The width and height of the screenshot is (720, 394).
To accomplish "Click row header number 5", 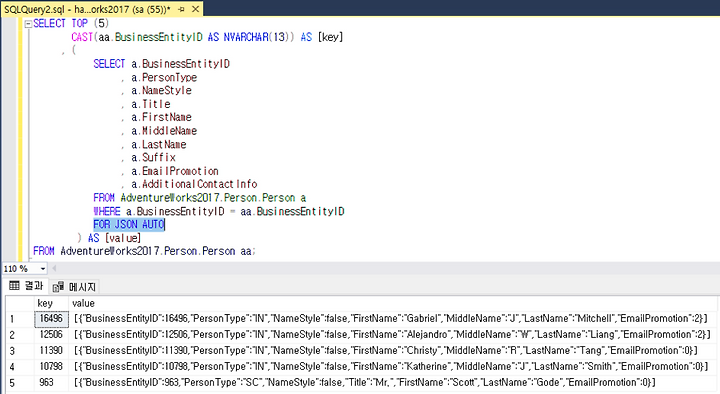I will (x=20, y=383).
